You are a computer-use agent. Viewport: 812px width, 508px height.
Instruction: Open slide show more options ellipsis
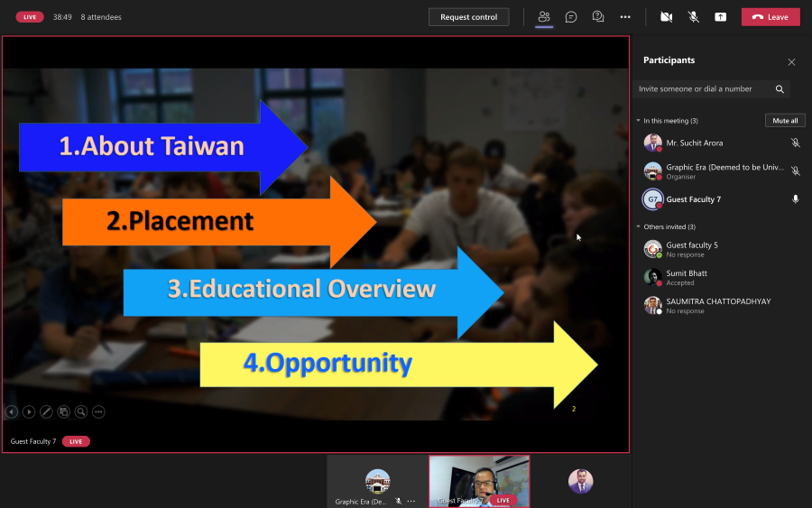point(98,411)
